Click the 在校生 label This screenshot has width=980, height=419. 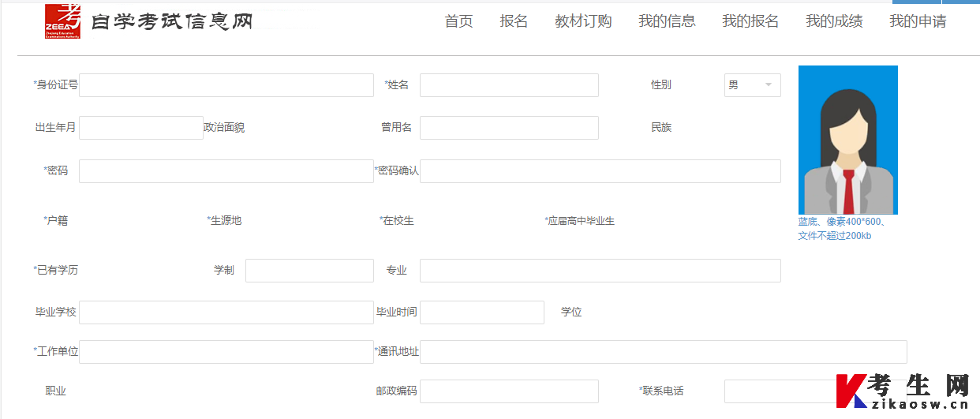point(397,221)
